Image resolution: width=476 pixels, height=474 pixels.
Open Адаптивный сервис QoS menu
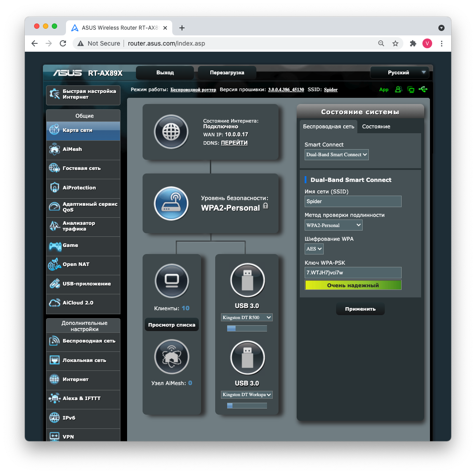coord(83,207)
